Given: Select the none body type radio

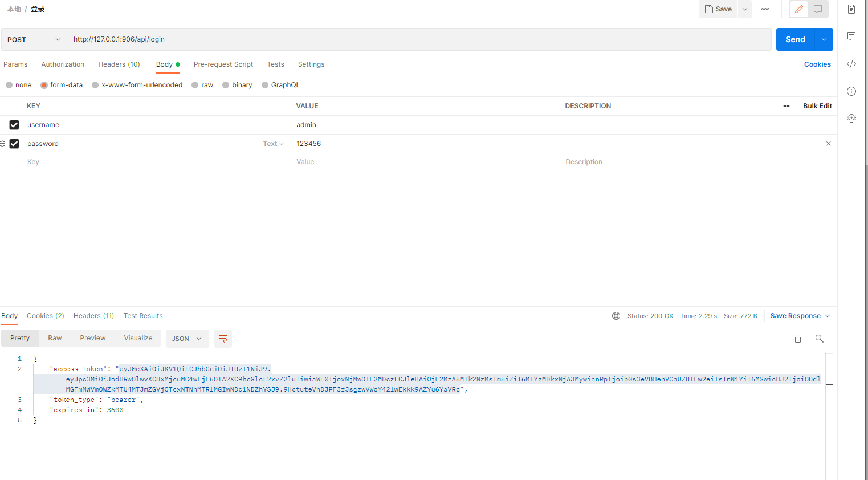Looking at the screenshot, I should [x=9, y=85].
